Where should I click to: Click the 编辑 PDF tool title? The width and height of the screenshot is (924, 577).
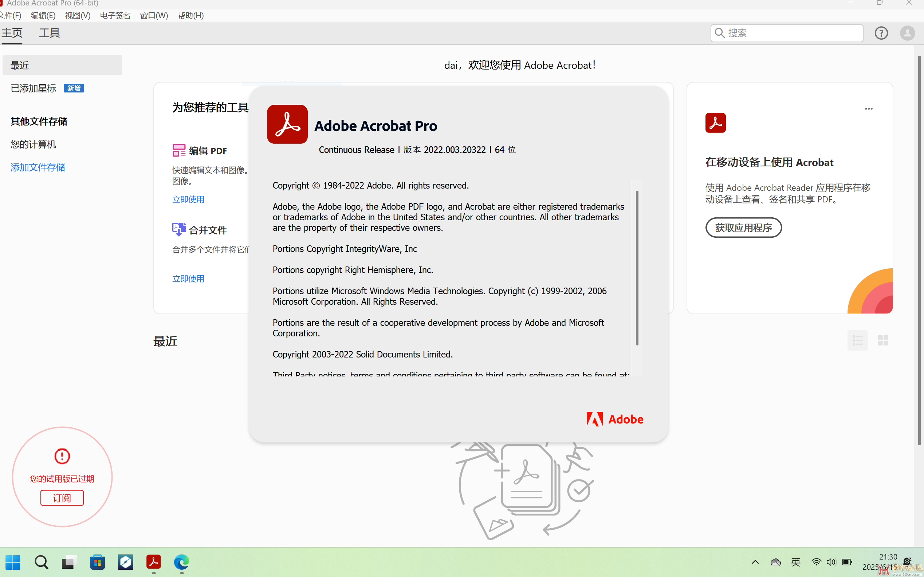pyautogui.click(x=208, y=151)
